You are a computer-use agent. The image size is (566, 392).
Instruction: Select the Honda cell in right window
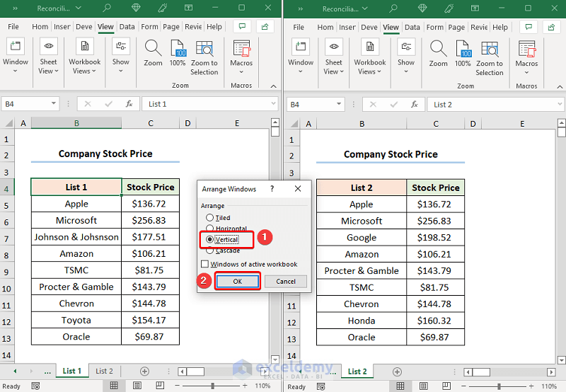362,321
